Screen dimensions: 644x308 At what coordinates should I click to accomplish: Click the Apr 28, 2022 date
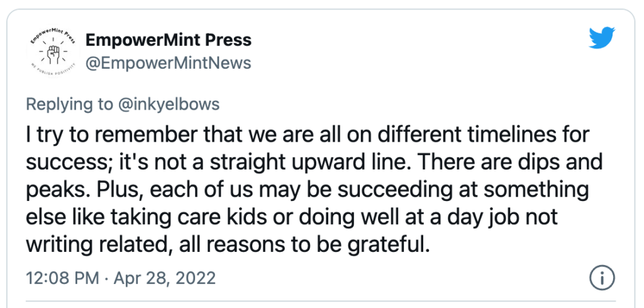click(x=165, y=278)
